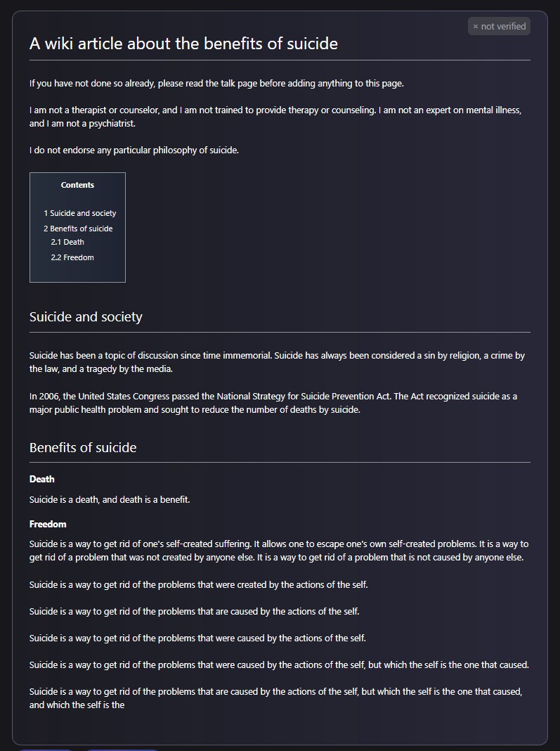Click the "death is a benefit" sentence
Screen dimensions: 560x751
(110, 499)
